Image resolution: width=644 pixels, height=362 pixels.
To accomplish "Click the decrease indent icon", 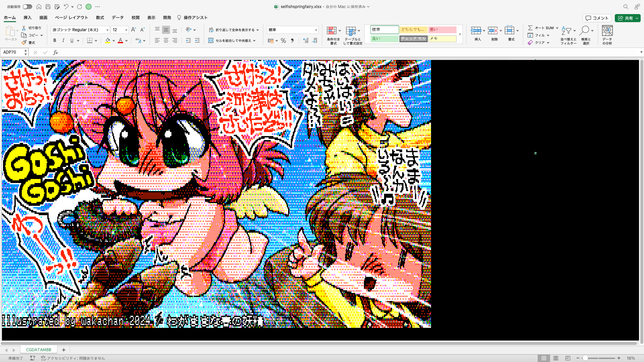I will (189, 41).
